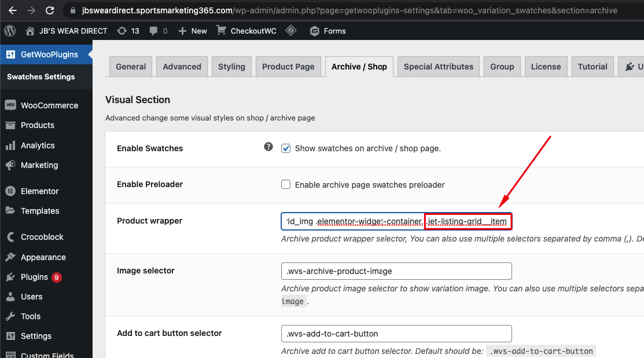Viewport: 644px width, 358px height.
Task: Switch to the Product Page tab
Action: 288,67
